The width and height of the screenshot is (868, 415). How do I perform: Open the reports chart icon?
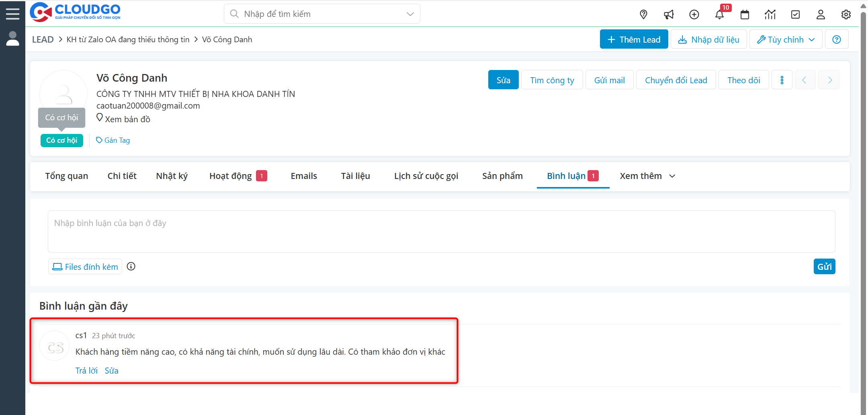tap(770, 14)
